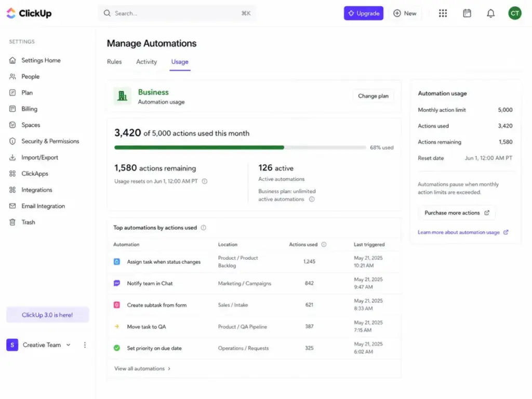Click ClickUp 3.0 is here banner
Image resolution: width=532 pixels, height=399 pixels.
click(47, 315)
